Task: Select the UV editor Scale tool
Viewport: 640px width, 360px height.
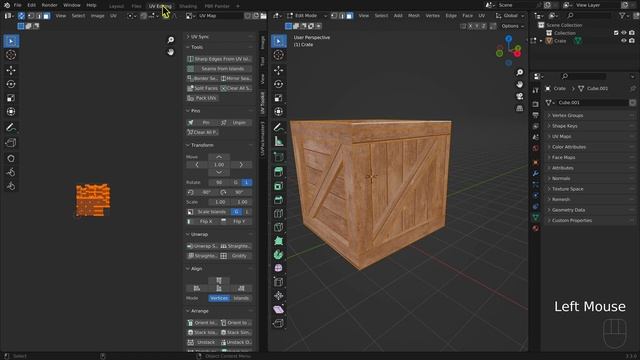Action: [11, 98]
